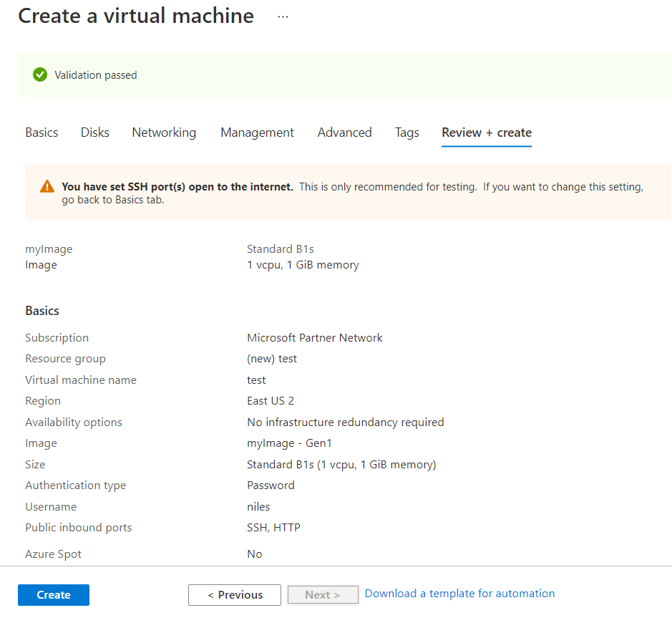Click the SSH, HTTP inbound ports value
Screen dimensions: 672x628
(x=273, y=528)
